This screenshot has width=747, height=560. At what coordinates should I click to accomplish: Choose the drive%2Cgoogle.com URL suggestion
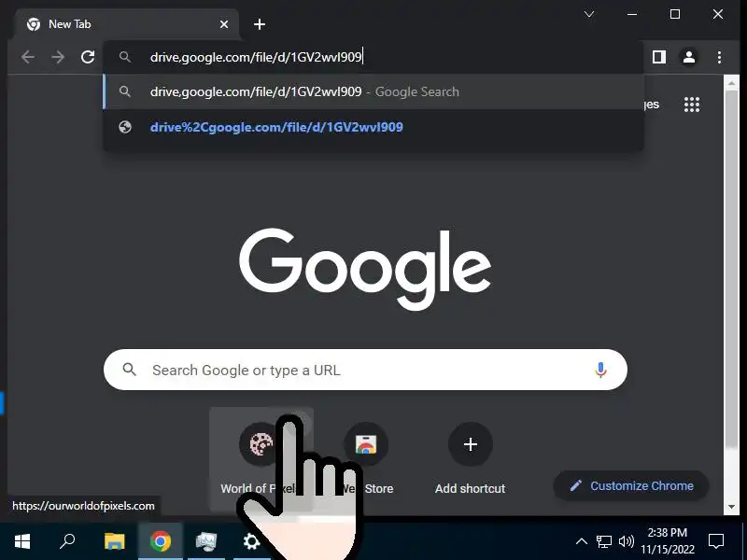click(x=373, y=127)
